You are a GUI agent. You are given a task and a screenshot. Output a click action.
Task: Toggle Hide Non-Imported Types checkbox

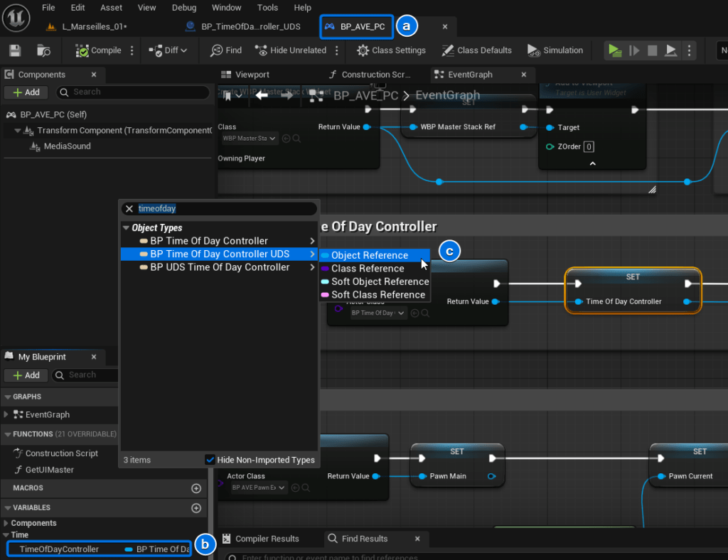(210, 460)
